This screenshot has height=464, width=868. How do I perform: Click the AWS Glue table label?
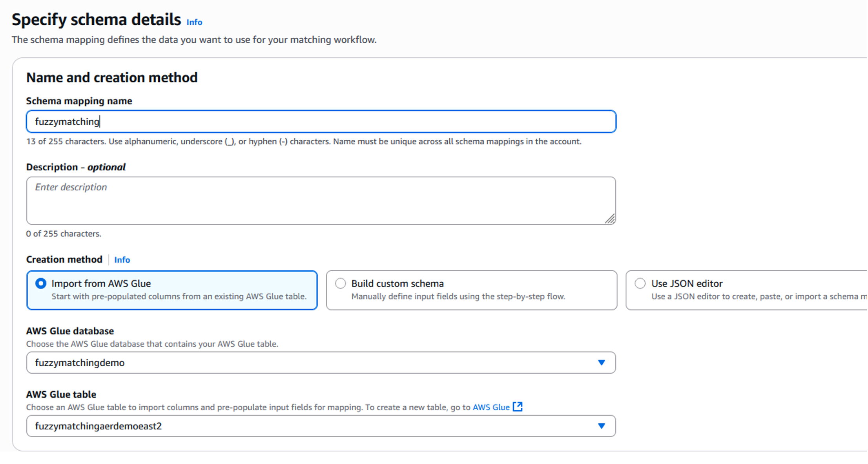pyautogui.click(x=61, y=395)
